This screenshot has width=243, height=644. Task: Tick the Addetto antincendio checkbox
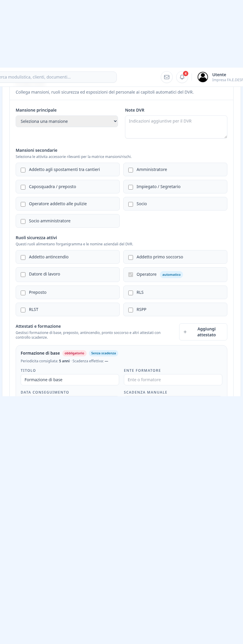coord(23,257)
